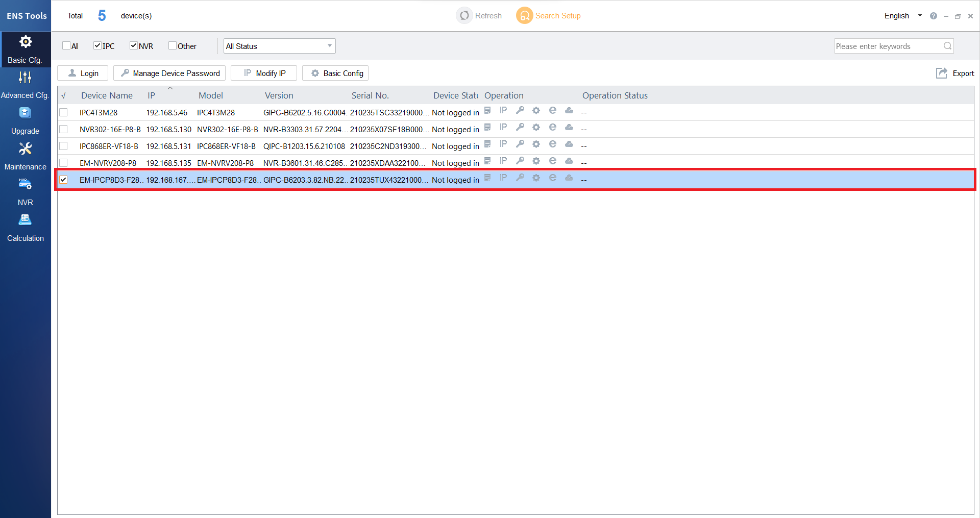The height and width of the screenshot is (518, 980).
Task: Click cloud icon in IPC4T3M28 row
Action: [x=569, y=111]
